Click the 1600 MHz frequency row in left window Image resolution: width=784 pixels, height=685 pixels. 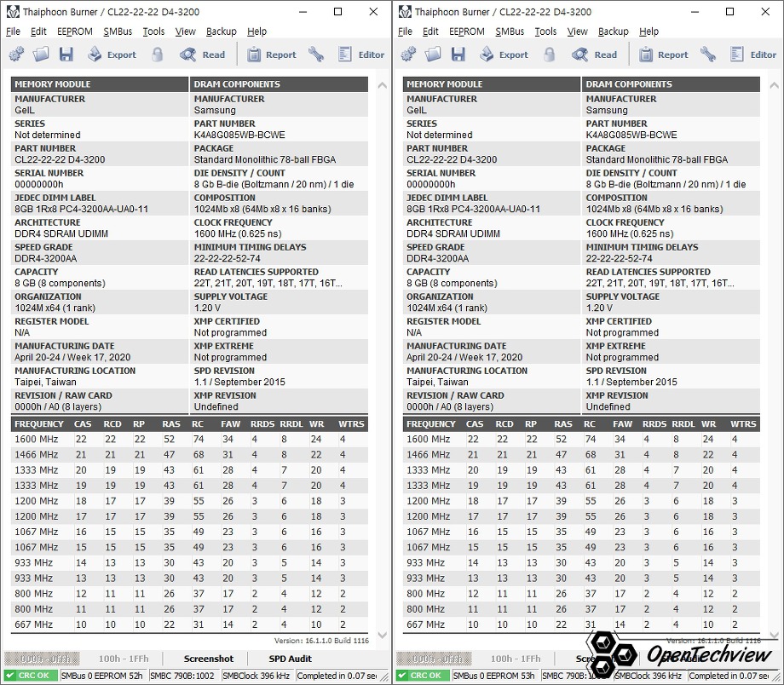click(189, 439)
